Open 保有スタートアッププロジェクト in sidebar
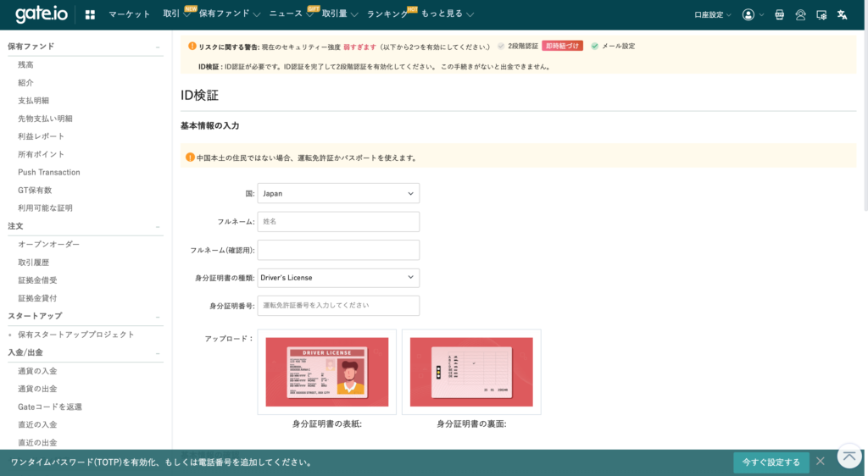The width and height of the screenshot is (868, 476). pos(75,335)
